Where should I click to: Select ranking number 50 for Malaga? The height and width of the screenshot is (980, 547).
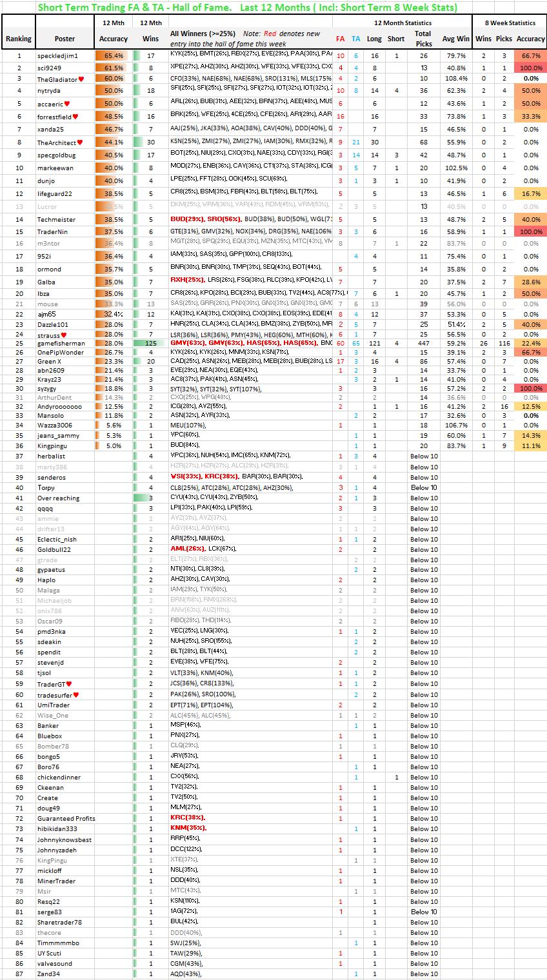[19, 591]
